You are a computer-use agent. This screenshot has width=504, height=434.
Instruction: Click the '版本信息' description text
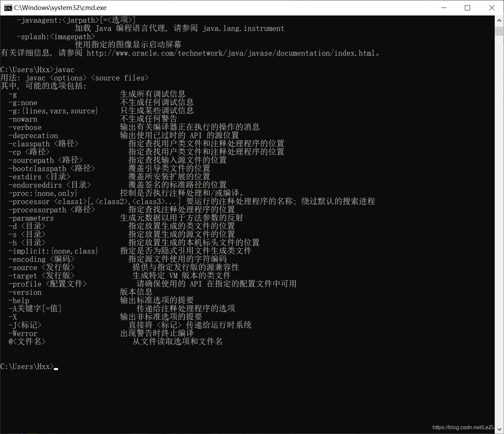pos(136,292)
